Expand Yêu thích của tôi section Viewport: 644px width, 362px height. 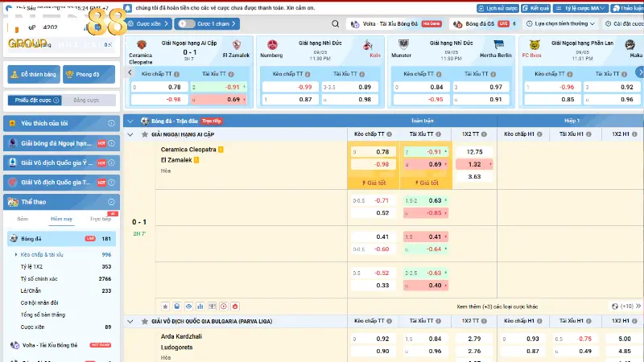[111, 123]
